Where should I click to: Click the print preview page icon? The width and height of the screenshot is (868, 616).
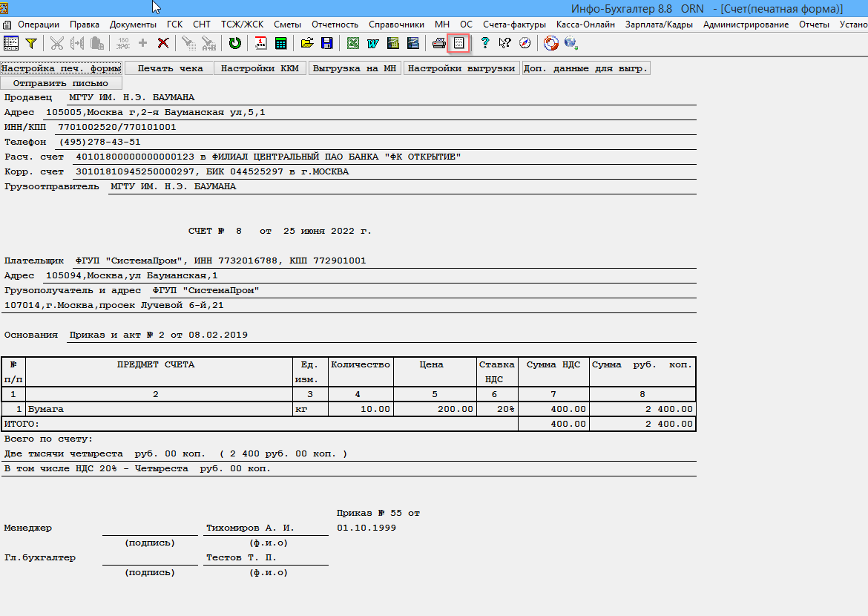pyautogui.click(x=459, y=43)
